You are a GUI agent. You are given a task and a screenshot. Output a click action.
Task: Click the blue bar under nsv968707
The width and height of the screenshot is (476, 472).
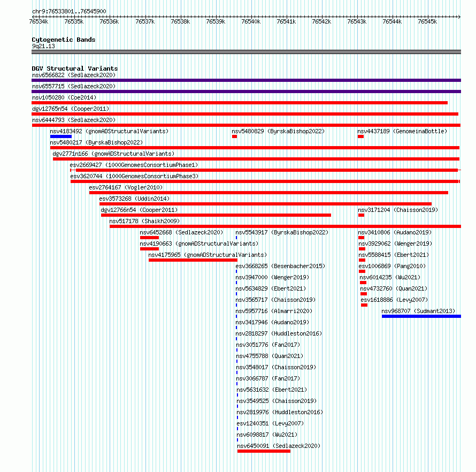coord(421,316)
